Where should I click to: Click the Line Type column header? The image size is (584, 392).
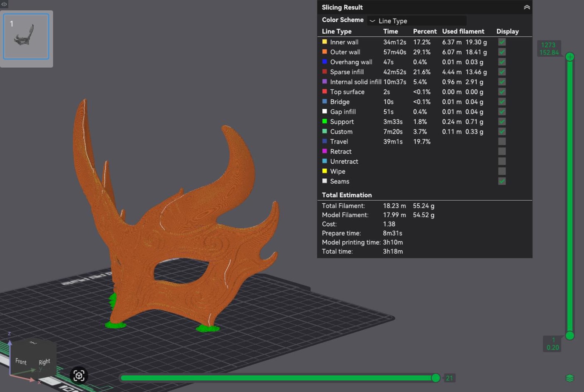point(336,31)
